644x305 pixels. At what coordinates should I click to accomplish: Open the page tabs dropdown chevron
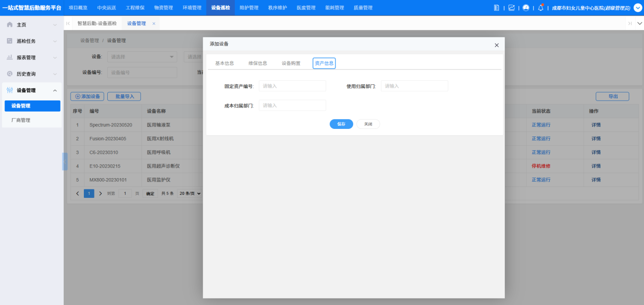click(639, 23)
